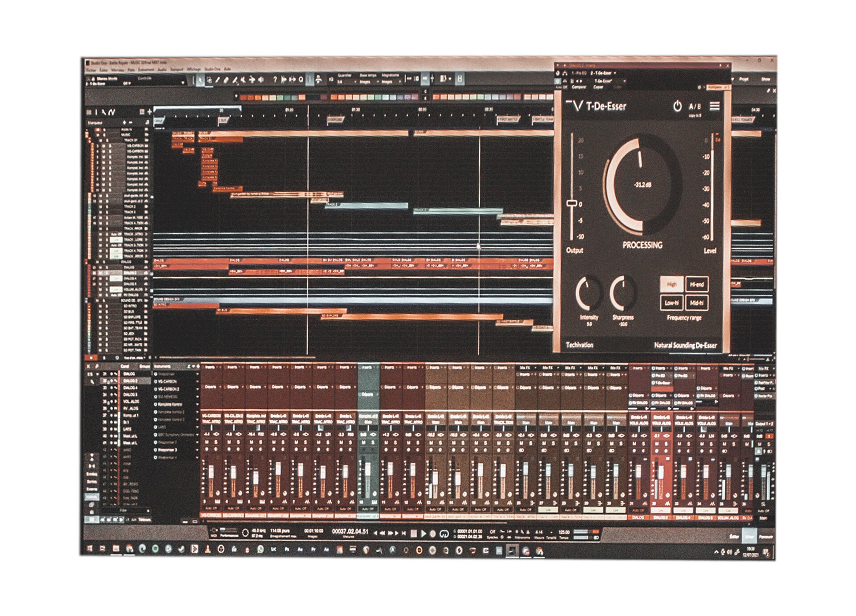Select the Arrow tool in toolbar

tap(200, 80)
